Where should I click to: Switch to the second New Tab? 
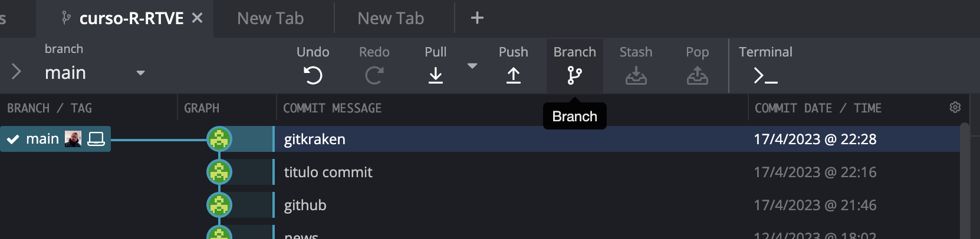(390, 18)
